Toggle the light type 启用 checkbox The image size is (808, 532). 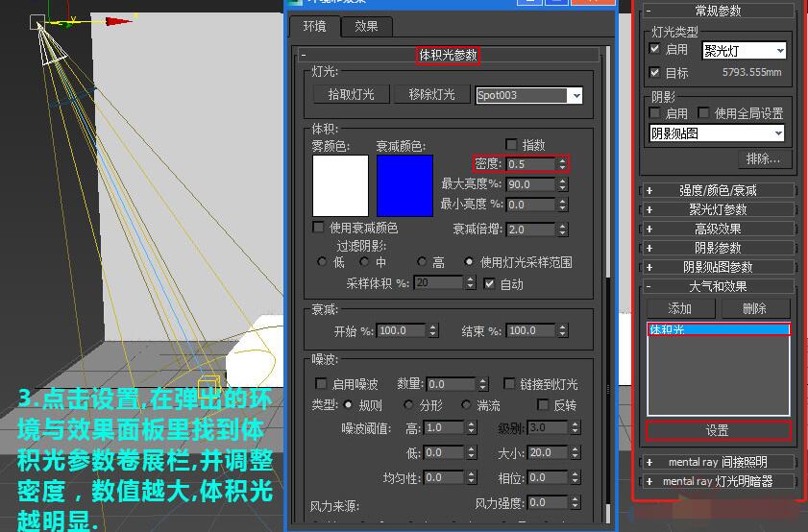(654, 48)
